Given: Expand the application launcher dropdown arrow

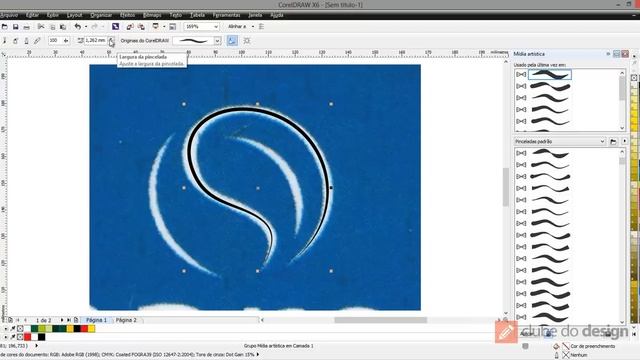Looking at the screenshot, I should tap(164, 27).
